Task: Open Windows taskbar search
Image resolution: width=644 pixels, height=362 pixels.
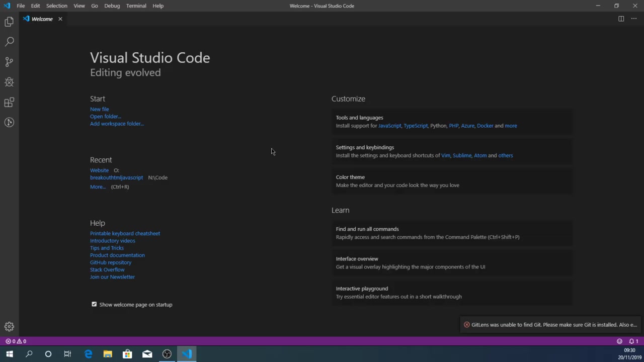Action: pyautogui.click(x=29, y=354)
